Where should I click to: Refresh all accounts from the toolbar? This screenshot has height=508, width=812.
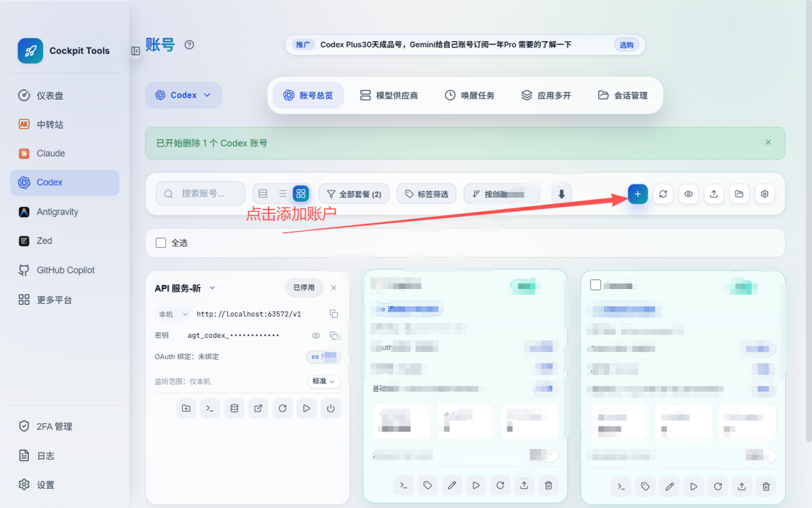[x=663, y=194]
